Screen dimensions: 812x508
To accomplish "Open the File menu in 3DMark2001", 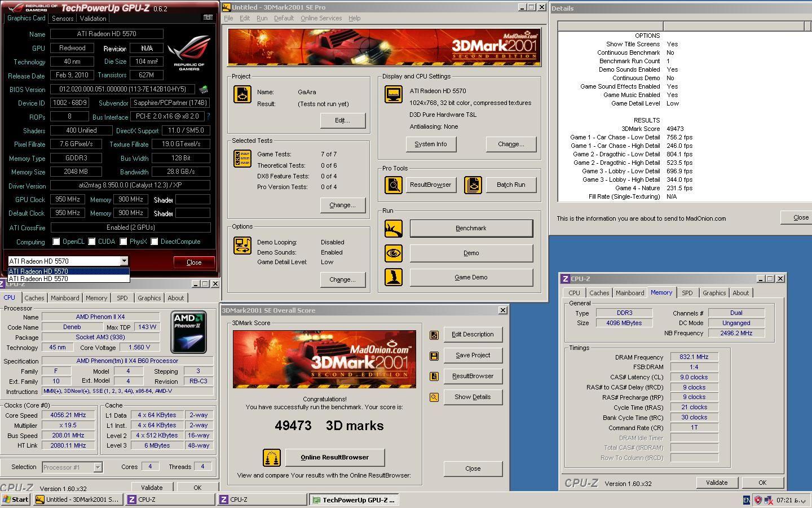I will 228,18.
